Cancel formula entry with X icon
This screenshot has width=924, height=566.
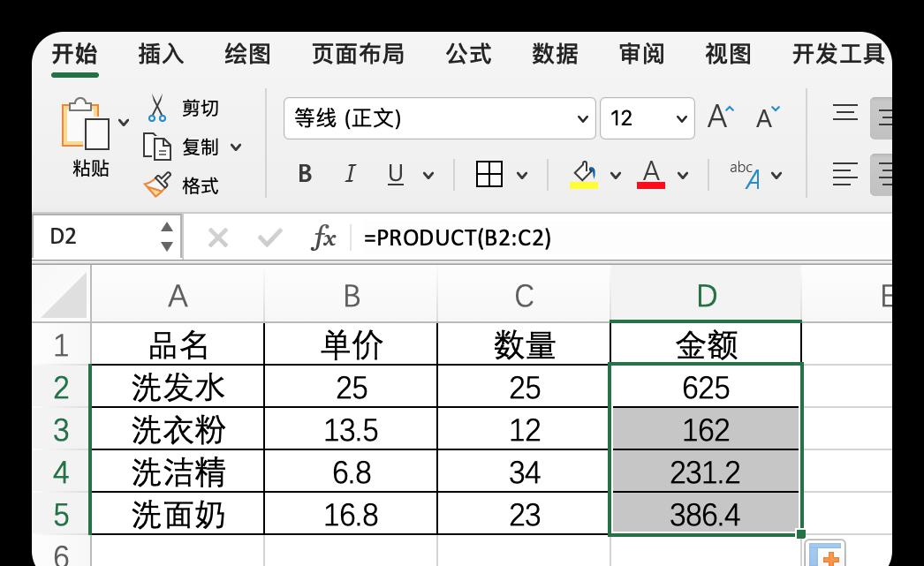pyautogui.click(x=218, y=238)
